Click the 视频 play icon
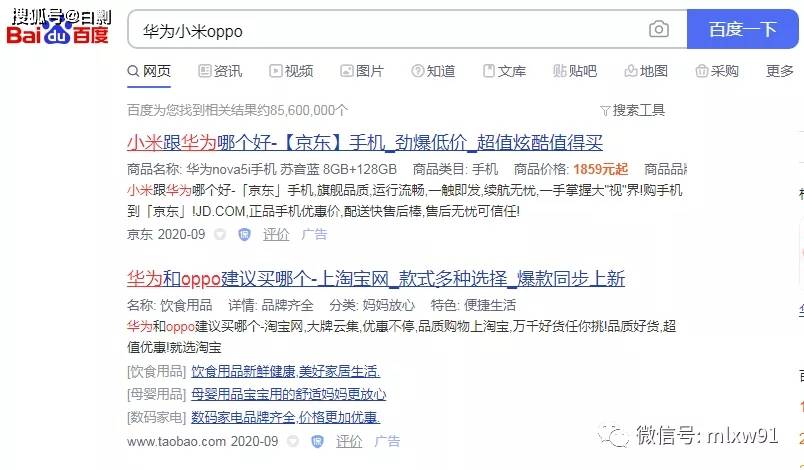Viewport: 804px width, 470px height. click(275, 71)
